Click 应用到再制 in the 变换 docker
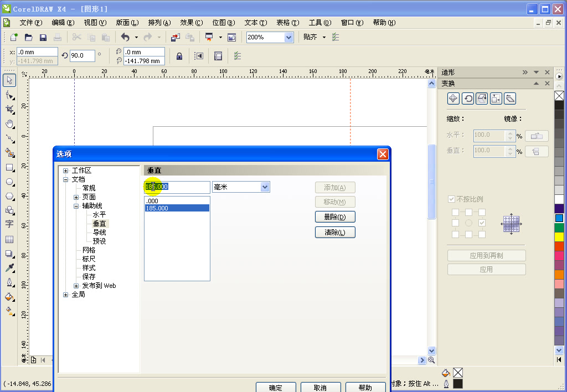This screenshot has height=392, width=567. coord(486,256)
